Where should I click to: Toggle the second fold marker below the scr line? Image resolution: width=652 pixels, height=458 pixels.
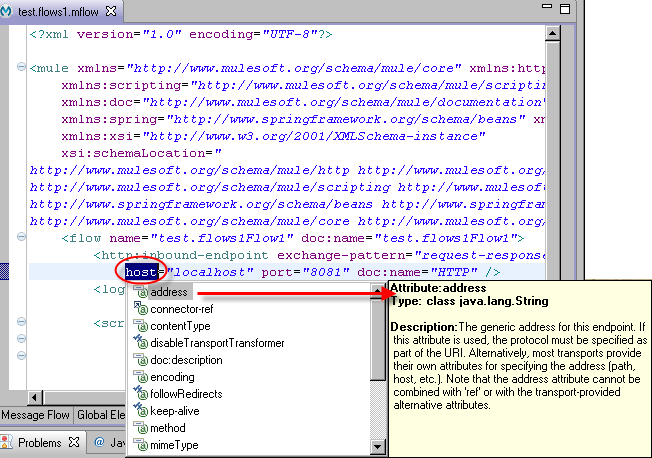pos(21,339)
